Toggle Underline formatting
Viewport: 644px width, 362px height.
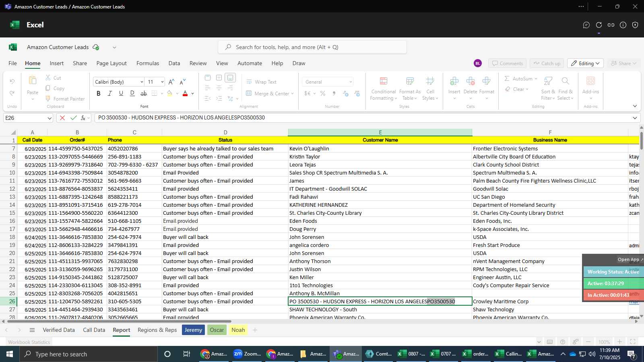121,93
